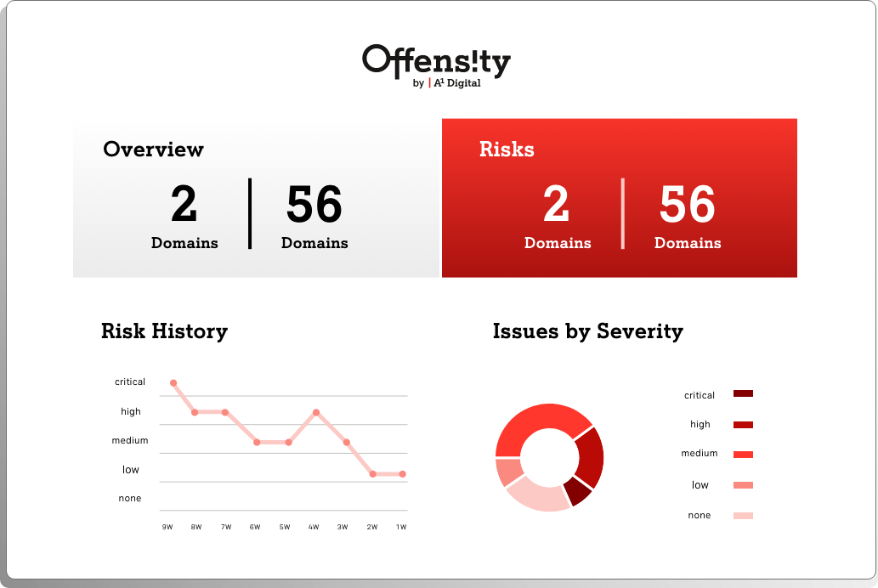
Task: Click the number 2 in the red Risks panel
Action: (x=557, y=204)
